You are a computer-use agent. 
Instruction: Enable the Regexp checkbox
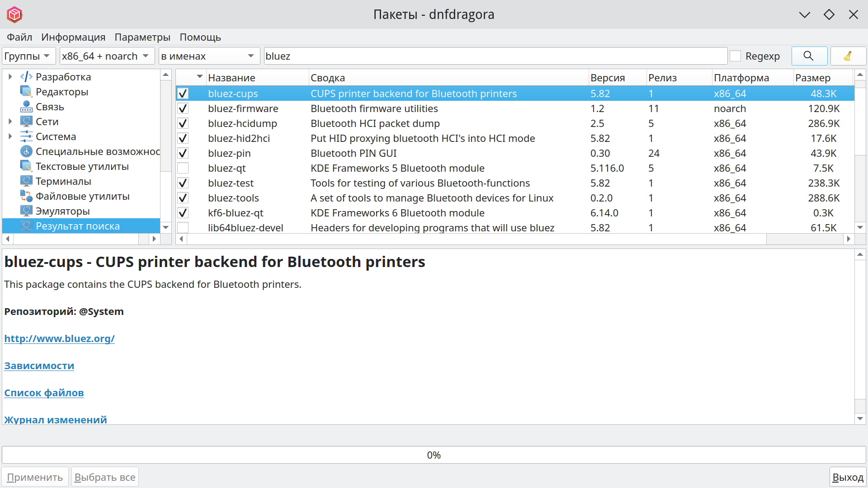click(736, 56)
